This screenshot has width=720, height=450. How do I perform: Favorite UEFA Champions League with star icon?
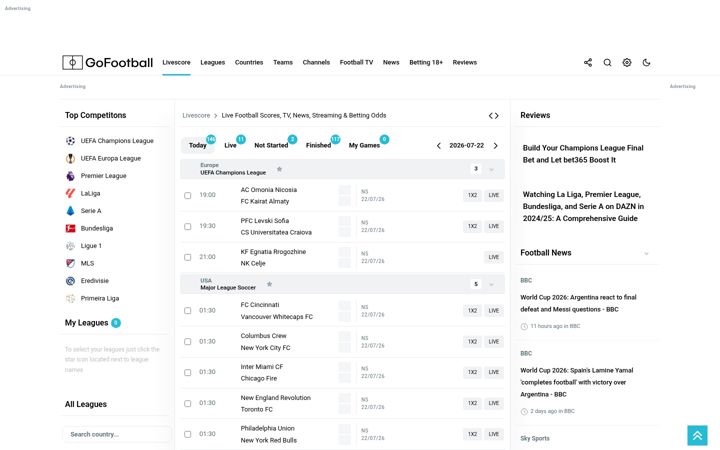point(279,169)
